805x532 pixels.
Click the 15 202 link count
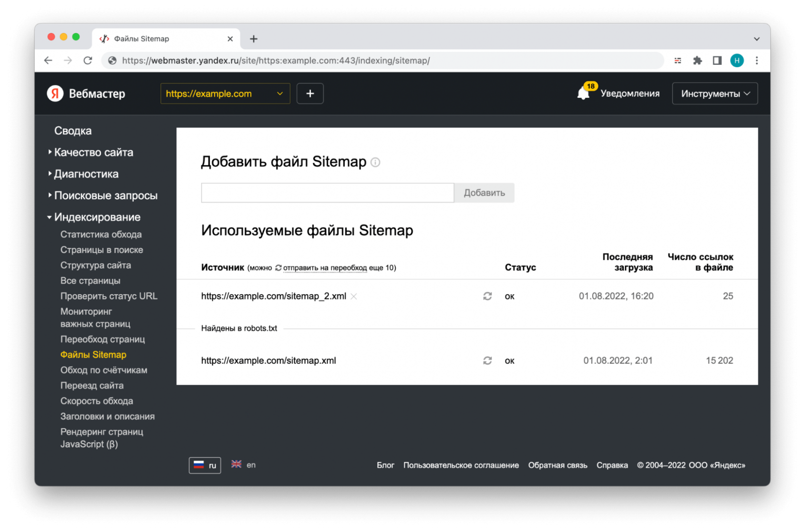click(x=719, y=360)
